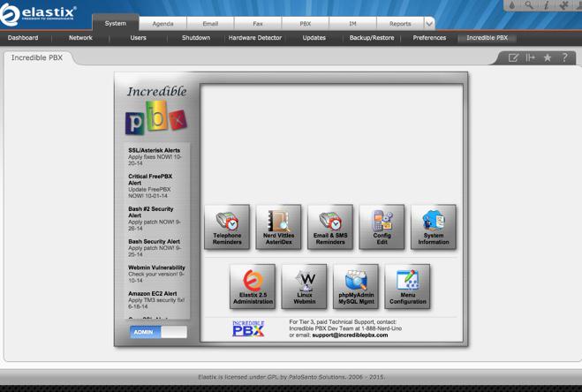Click the toggle-panel icon in panel header
Viewport: 582px width, 392px height.
(531, 57)
